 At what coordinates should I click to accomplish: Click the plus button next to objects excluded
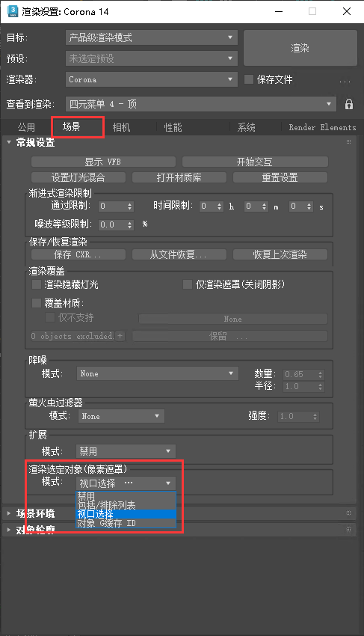click(120, 336)
